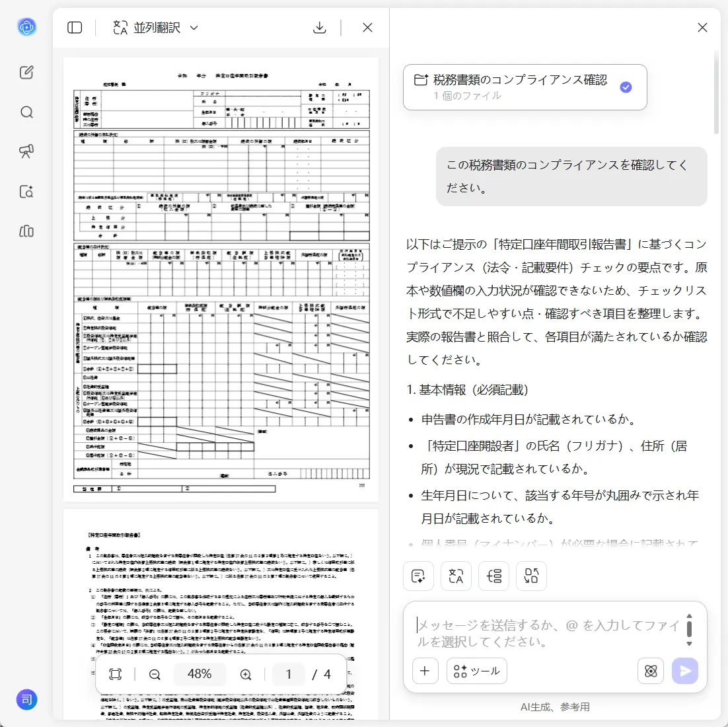Click the fit-to-page icon in zoom bar

(x=115, y=674)
